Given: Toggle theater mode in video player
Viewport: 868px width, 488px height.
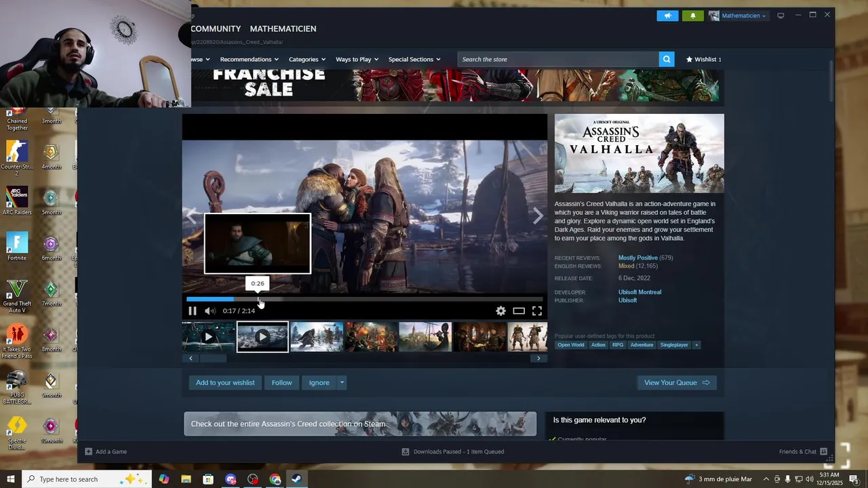Looking at the screenshot, I should click(519, 310).
